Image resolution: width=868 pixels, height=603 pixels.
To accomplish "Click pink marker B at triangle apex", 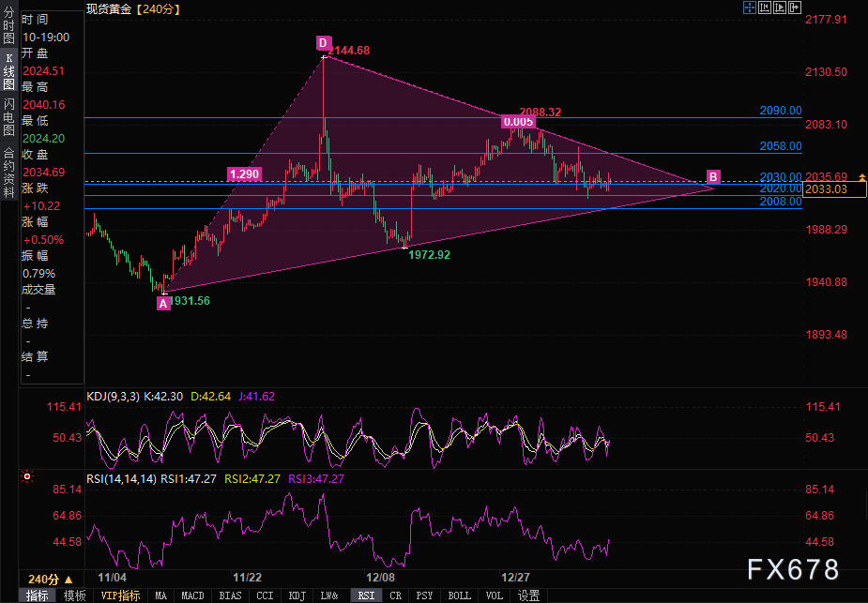I will pyautogui.click(x=713, y=176).
